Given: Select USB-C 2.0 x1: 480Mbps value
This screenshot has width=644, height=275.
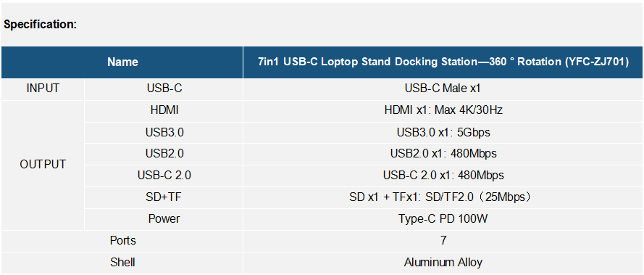Looking at the screenshot, I should 443,176.
